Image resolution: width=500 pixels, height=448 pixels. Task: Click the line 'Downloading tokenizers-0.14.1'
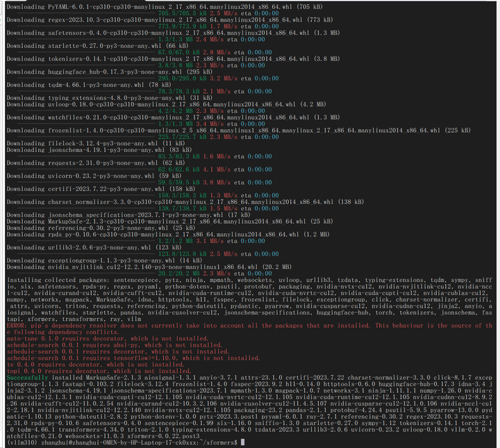click(173, 59)
